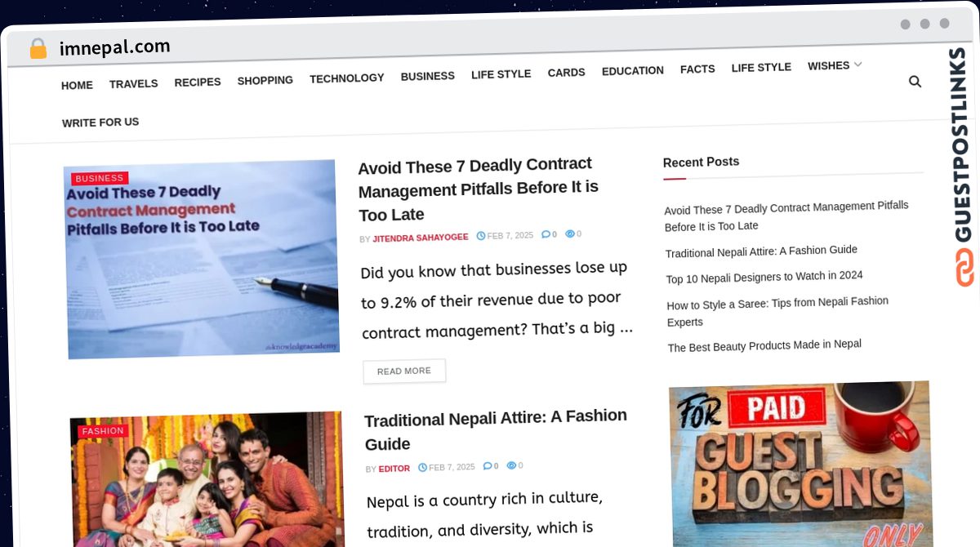
Task: Open the first LIFE STYLE menu item
Action: (x=501, y=73)
